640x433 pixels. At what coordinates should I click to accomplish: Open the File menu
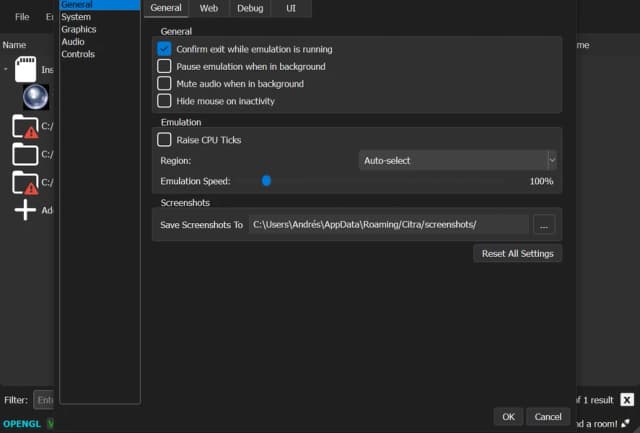(x=22, y=17)
